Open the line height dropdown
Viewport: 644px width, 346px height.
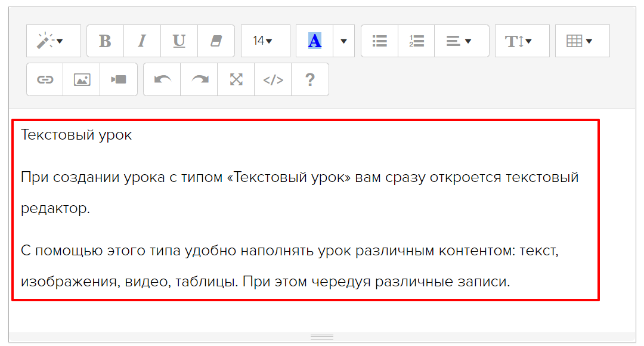click(x=522, y=41)
